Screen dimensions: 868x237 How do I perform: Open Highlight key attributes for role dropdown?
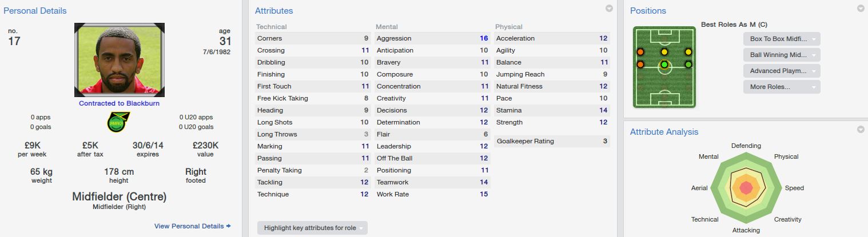pyautogui.click(x=312, y=228)
